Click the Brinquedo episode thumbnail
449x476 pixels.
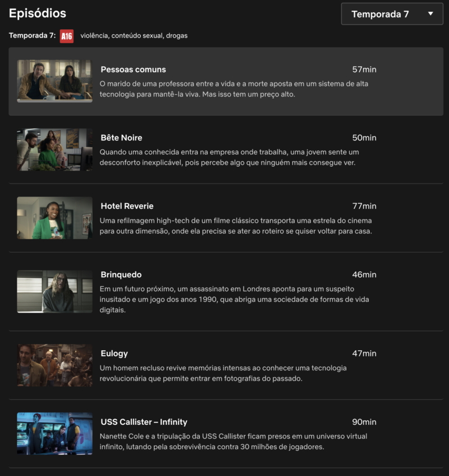coord(54,291)
